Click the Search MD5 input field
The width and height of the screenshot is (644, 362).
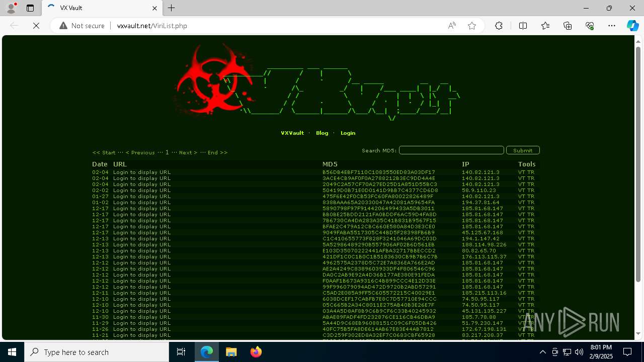point(451,150)
